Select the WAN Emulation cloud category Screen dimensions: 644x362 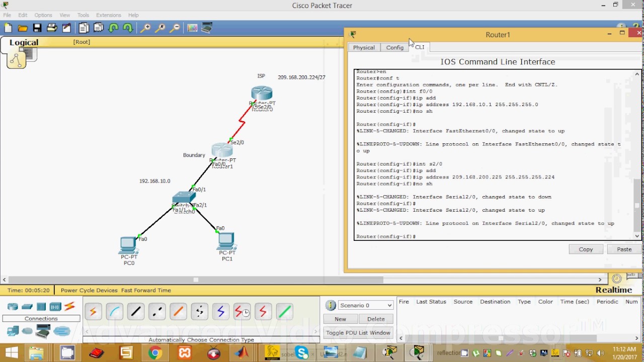[x=28, y=331]
